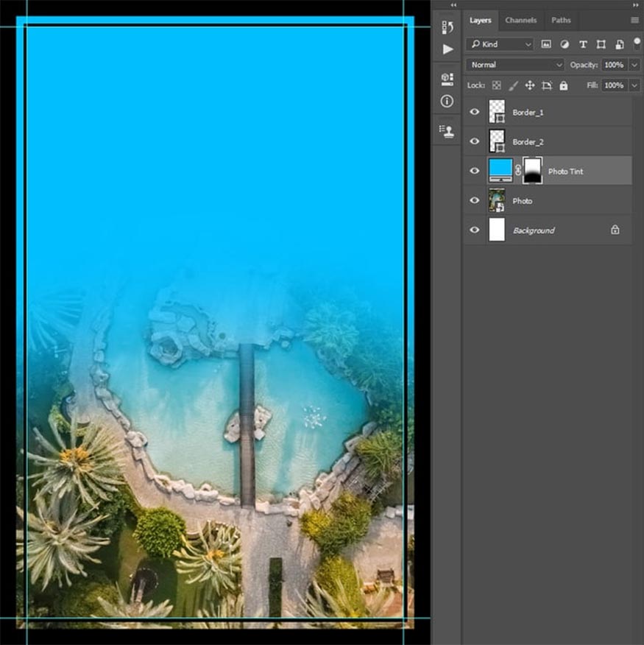Filter layers by pixel layers icon
Screen dimensions: 644x645
coord(545,44)
